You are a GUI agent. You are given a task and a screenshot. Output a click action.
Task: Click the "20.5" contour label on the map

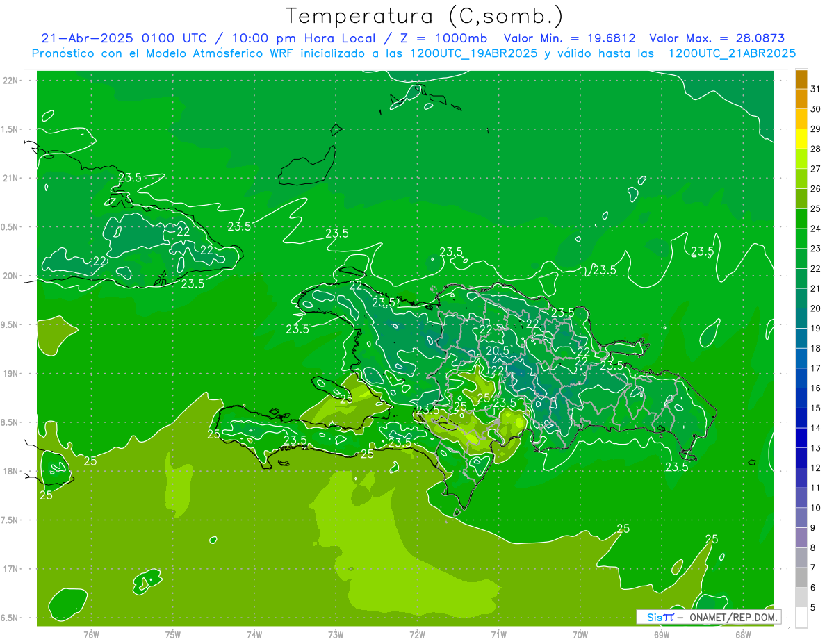coord(498,351)
